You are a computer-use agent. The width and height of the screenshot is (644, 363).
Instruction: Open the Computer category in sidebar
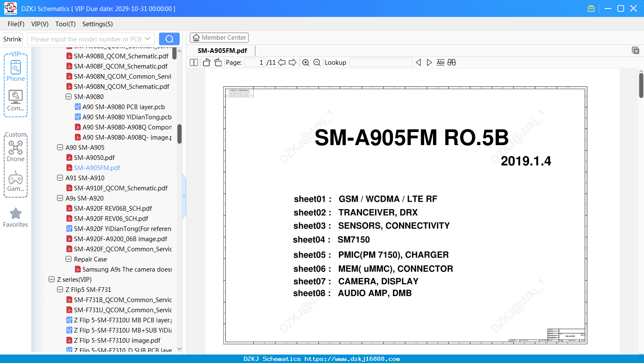pyautogui.click(x=16, y=101)
